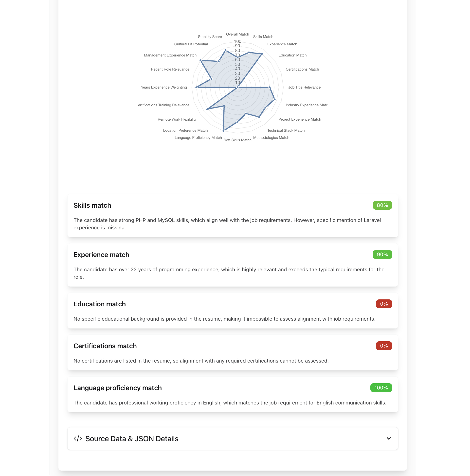
Task: Select the Skills Match axis label on the radar chart
Action: pyautogui.click(x=263, y=37)
